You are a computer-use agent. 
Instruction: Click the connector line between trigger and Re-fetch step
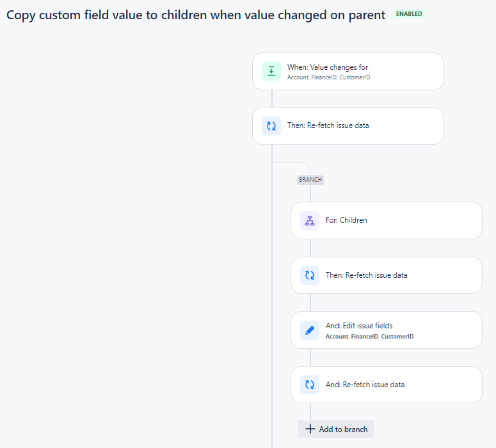272,99
